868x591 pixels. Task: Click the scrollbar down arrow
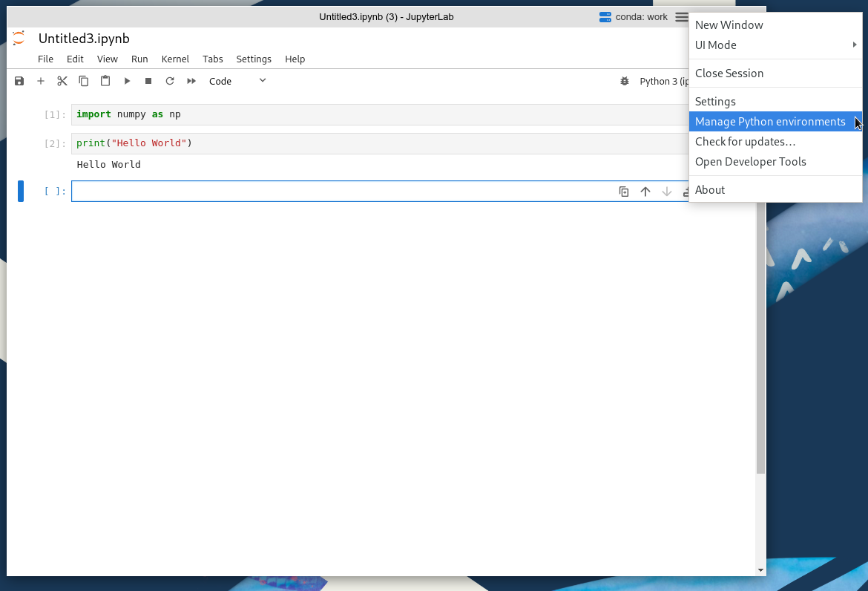tap(760, 570)
